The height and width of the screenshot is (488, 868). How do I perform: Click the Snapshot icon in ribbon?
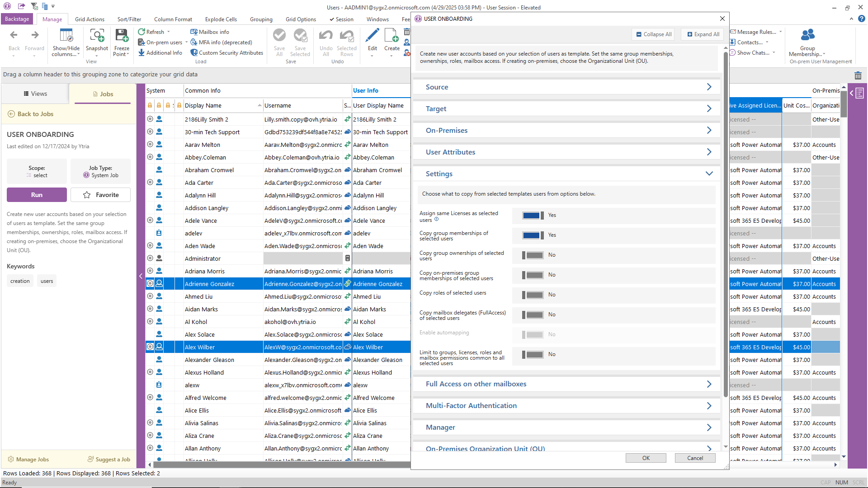tap(97, 36)
